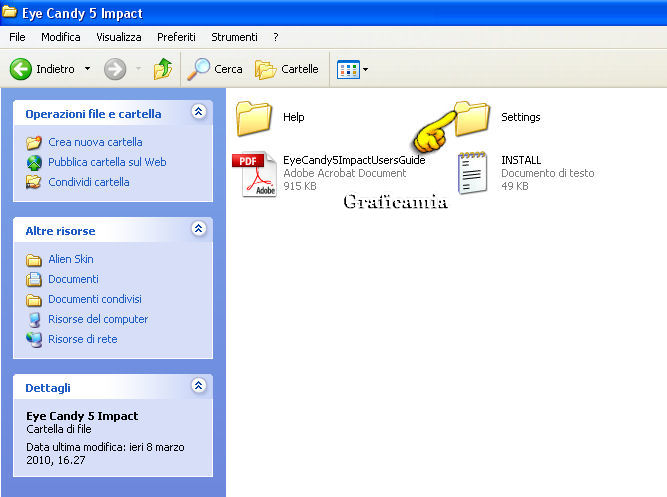The image size is (667, 497).
Task: Open the Modifica menu
Action: (x=61, y=37)
